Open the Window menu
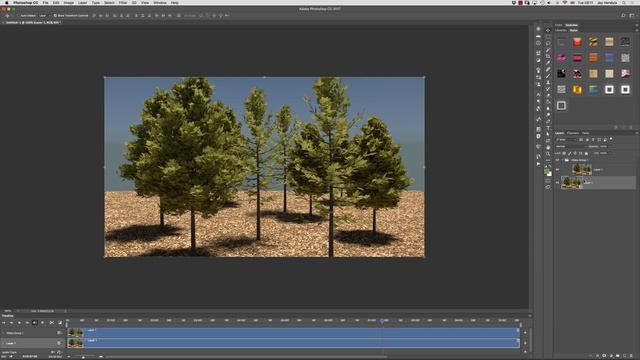 pos(160,2)
